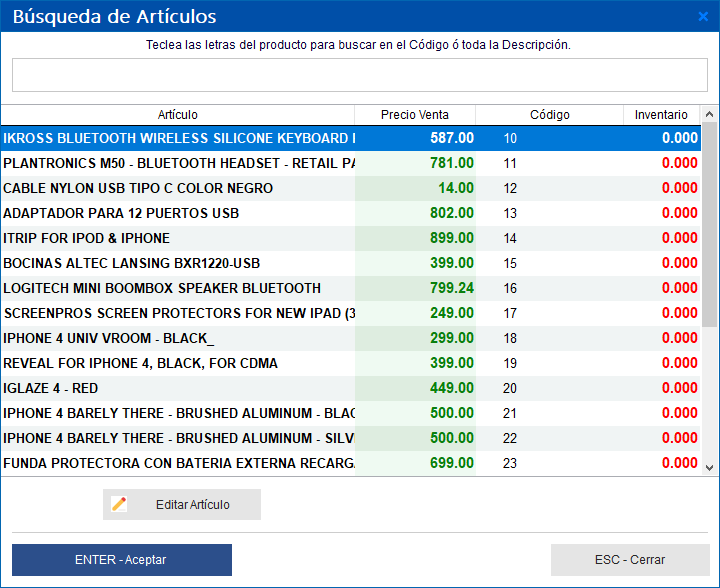Viewport: 720px width, 588px height.
Task: Click code 21 in Código column
Action: 510,414
